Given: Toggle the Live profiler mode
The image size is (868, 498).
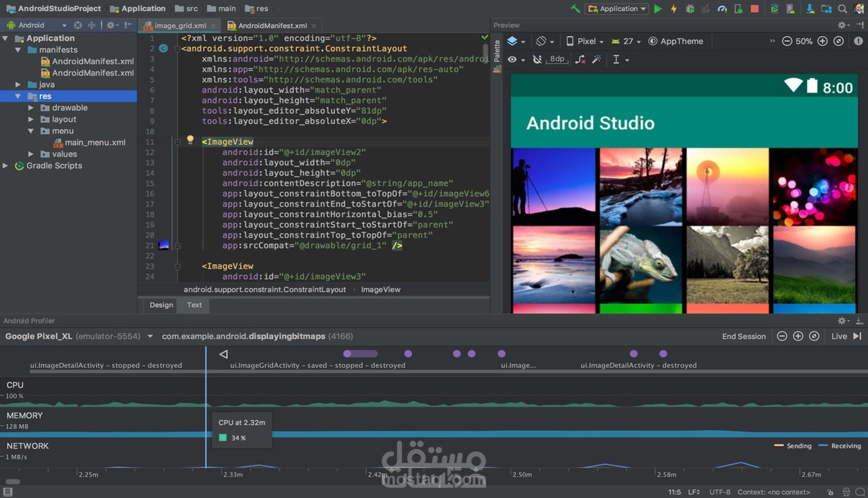Looking at the screenshot, I should [839, 336].
